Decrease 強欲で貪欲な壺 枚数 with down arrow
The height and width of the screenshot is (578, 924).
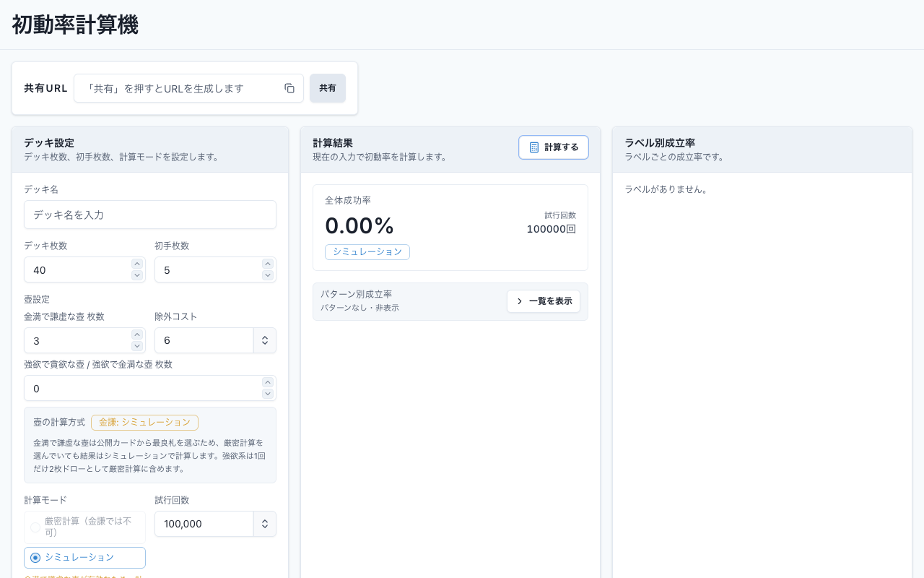(268, 394)
